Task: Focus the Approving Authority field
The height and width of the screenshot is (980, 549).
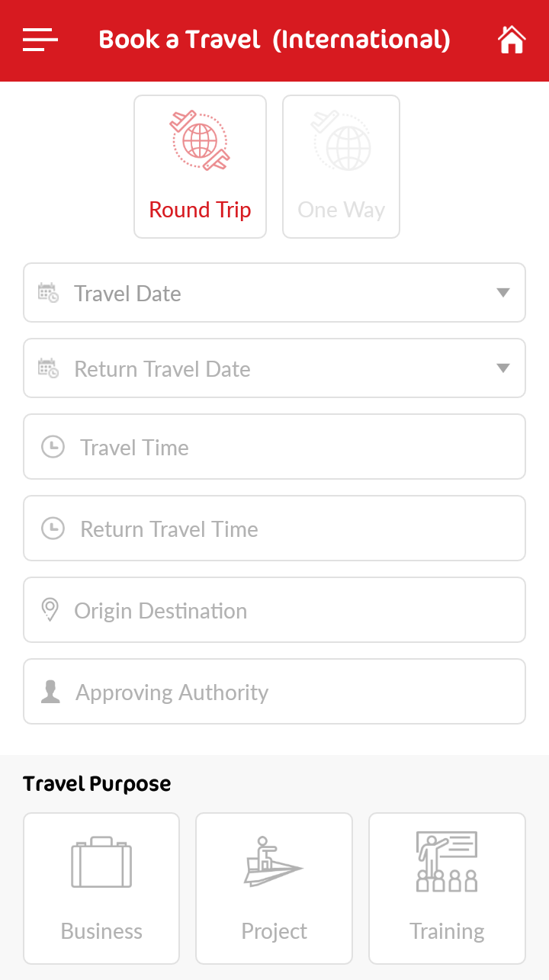Action: click(x=274, y=692)
